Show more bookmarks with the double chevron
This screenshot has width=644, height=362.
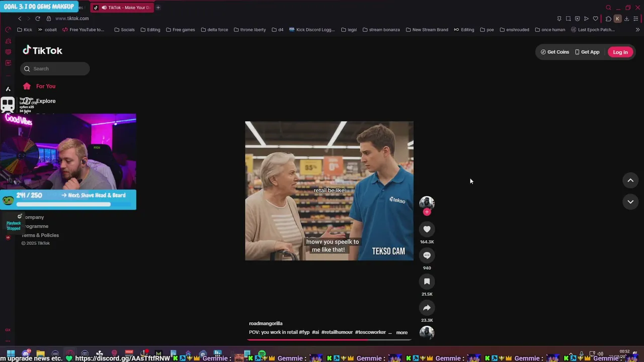637,30
